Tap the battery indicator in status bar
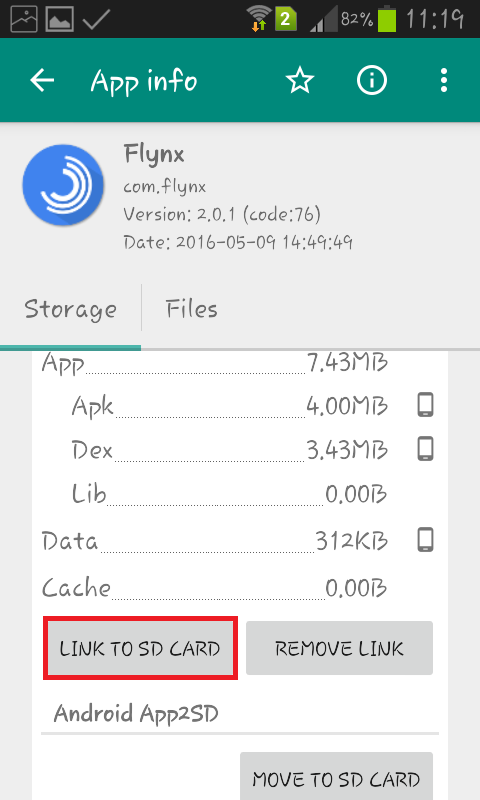 click(x=387, y=19)
